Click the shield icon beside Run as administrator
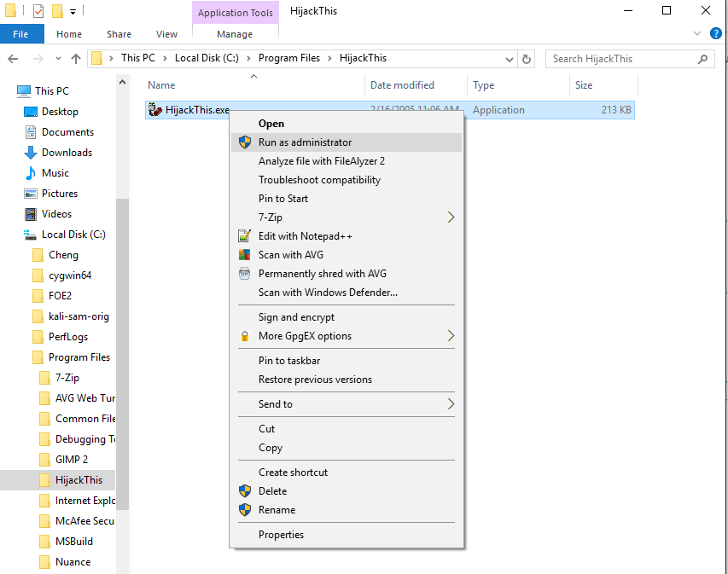Screen dimensions: 728x574 click(x=244, y=142)
